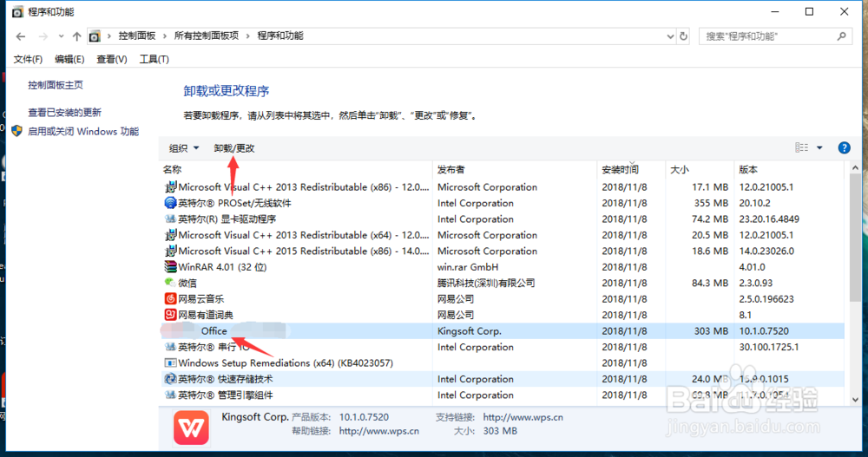
Task: Open the help question mark icon
Action: pos(844,147)
